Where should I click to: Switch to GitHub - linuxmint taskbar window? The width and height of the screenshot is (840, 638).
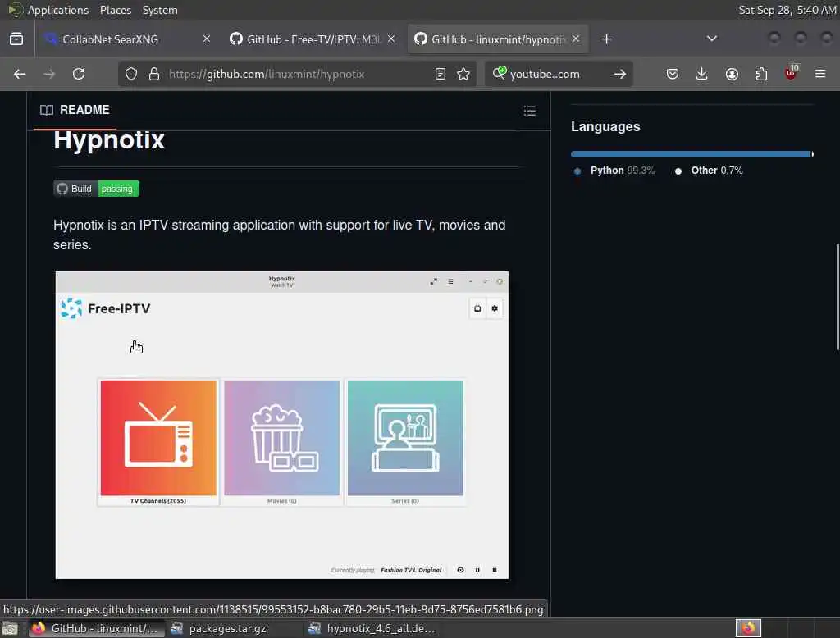(95, 628)
